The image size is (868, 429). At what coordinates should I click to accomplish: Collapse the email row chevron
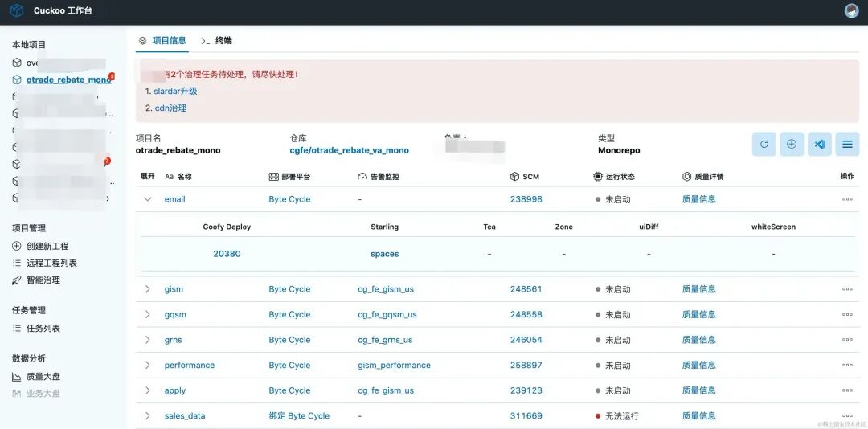[x=148, y=199]
